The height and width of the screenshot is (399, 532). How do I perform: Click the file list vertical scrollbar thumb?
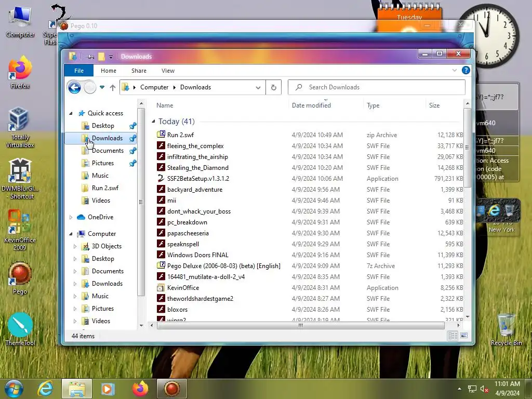coord(467,148)
